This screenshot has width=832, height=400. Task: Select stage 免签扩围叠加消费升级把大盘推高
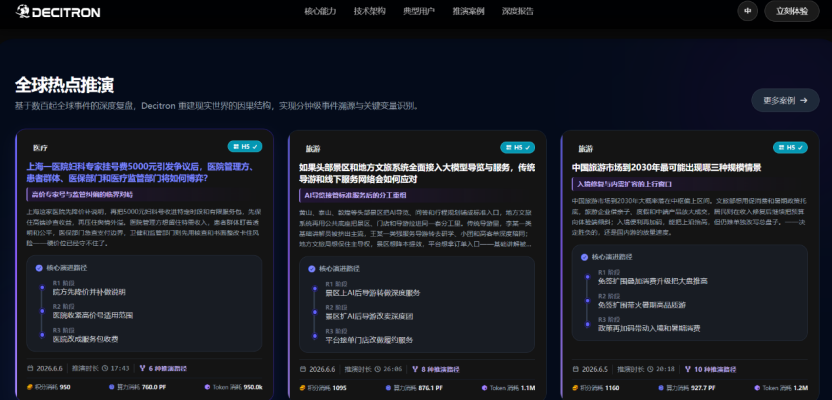tap(652, 281)
